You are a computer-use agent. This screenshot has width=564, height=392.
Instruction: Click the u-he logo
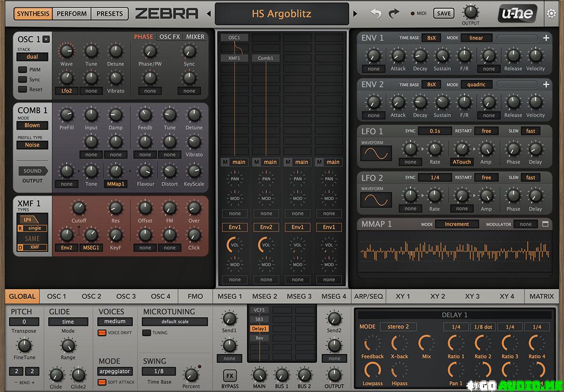pos(517,14)
